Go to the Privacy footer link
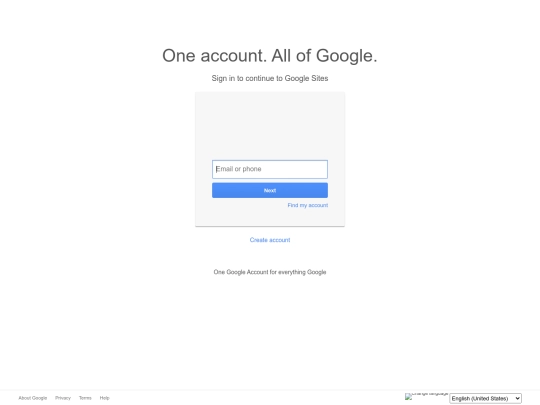The height and width of the screenshot is (405, 540). pos(63,398)
